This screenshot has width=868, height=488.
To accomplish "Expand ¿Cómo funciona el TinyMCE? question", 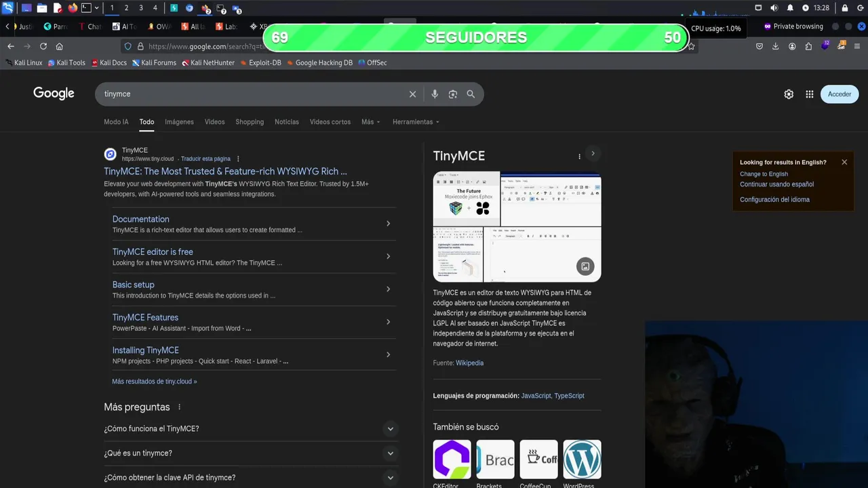I will point(250,428).
